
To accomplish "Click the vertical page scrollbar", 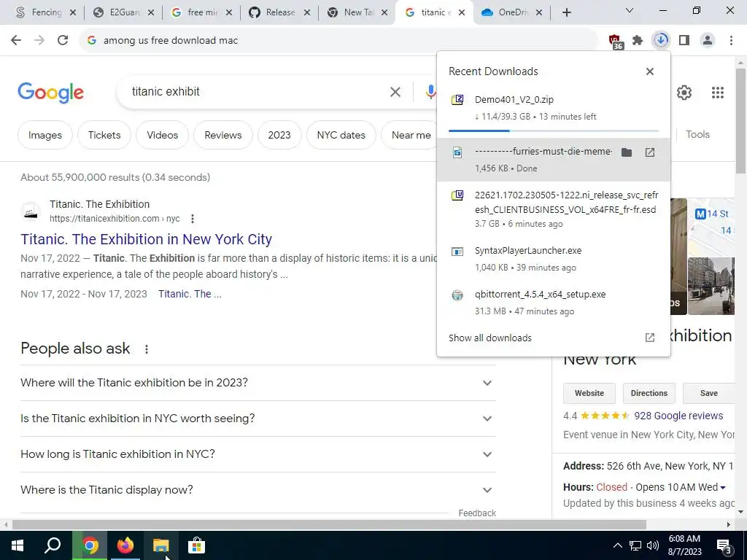I will (740, 121).
